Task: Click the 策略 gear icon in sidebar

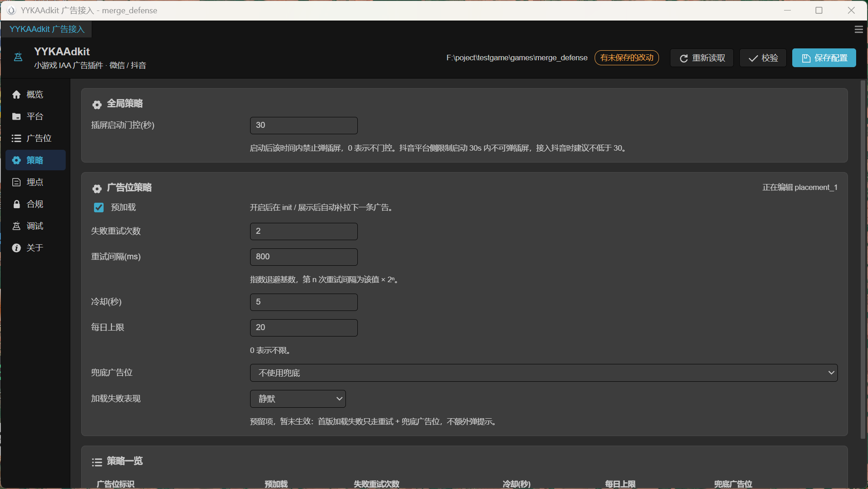Action: 16,160
